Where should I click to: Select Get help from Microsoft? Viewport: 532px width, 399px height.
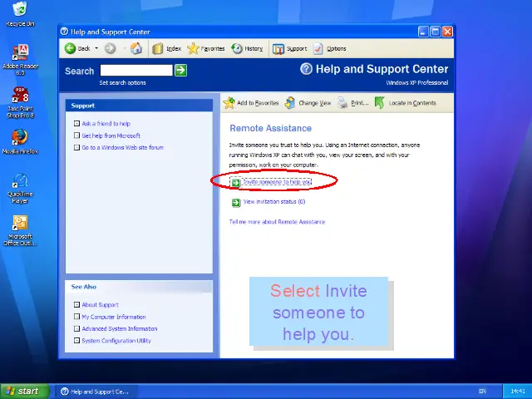111,135
